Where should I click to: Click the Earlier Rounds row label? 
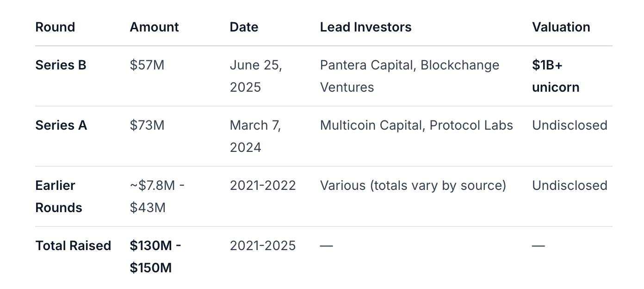pos(58,196)
